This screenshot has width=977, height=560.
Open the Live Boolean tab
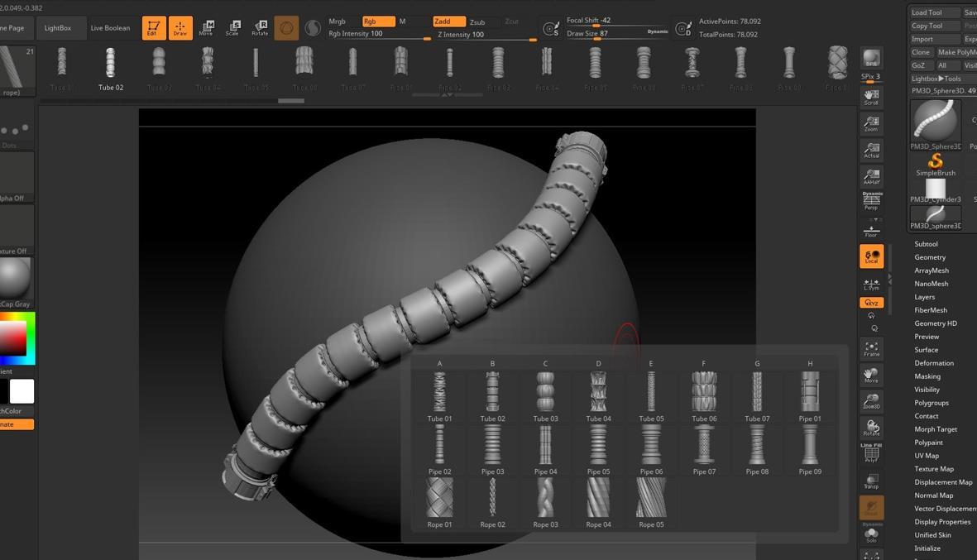(x=110, y=28)
